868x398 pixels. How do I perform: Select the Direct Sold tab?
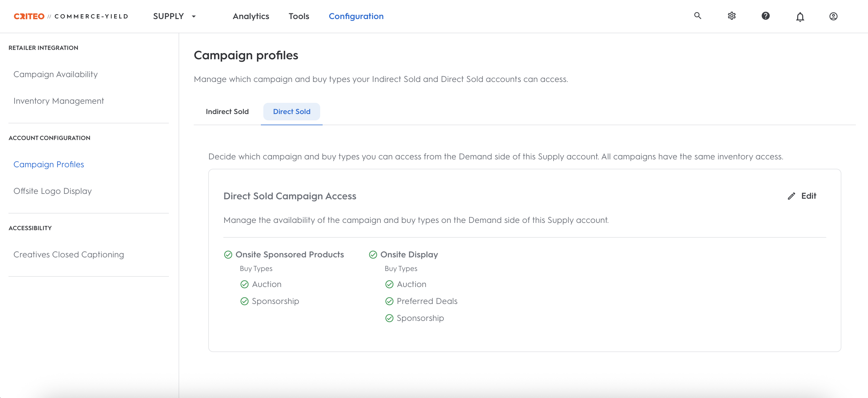pyautogui.click(x=291, y=112)
